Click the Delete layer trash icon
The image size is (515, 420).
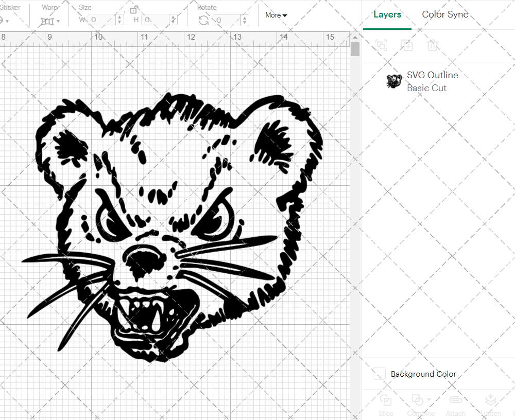pos(433,45)
